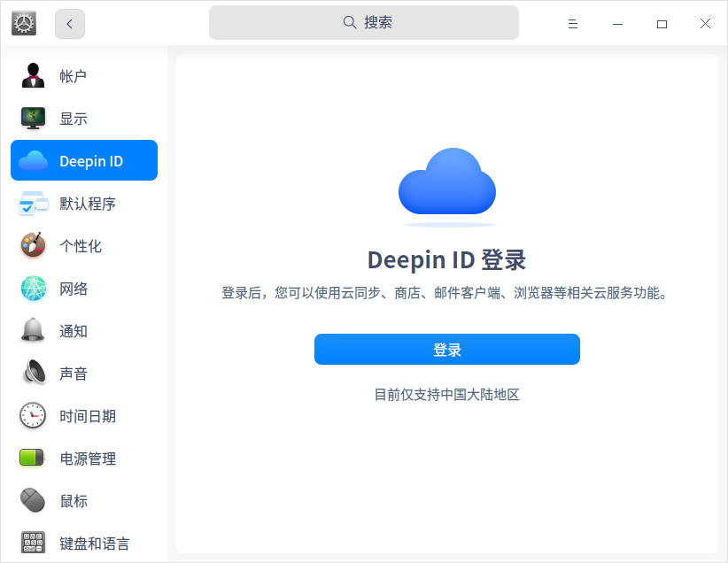Click the Deepin ID cloud sidebar icon
The width and height of the screenshot is (728, 563).
[33, 160]
